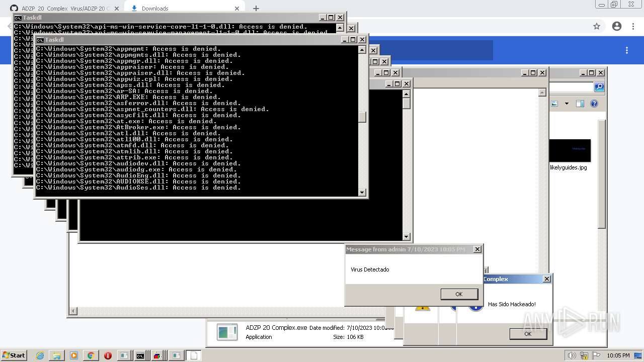Select the likelyguides.jpg thumbnail
Image resolution: width=644 pixels, height=362 pixels.
[x=571, y=150]
